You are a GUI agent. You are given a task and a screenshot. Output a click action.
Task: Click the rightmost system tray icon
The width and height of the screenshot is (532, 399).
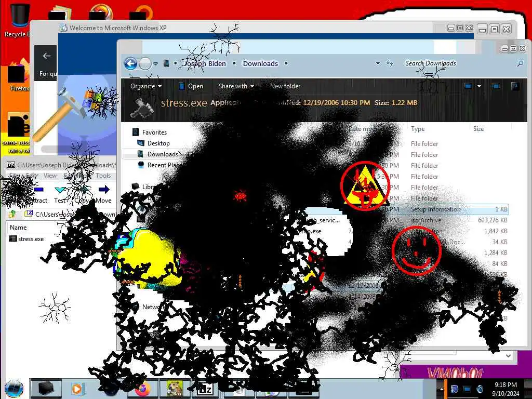click(480, 389)
